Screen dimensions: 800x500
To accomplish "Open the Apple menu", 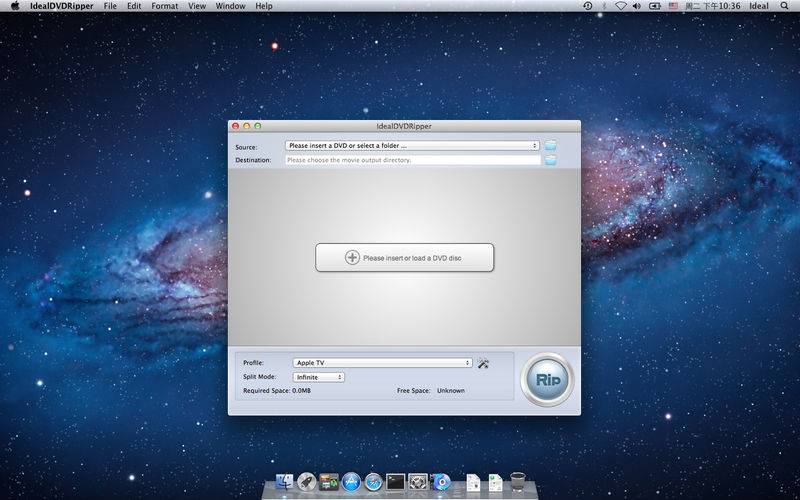I will pyautogui.click(x=15, y=6).
